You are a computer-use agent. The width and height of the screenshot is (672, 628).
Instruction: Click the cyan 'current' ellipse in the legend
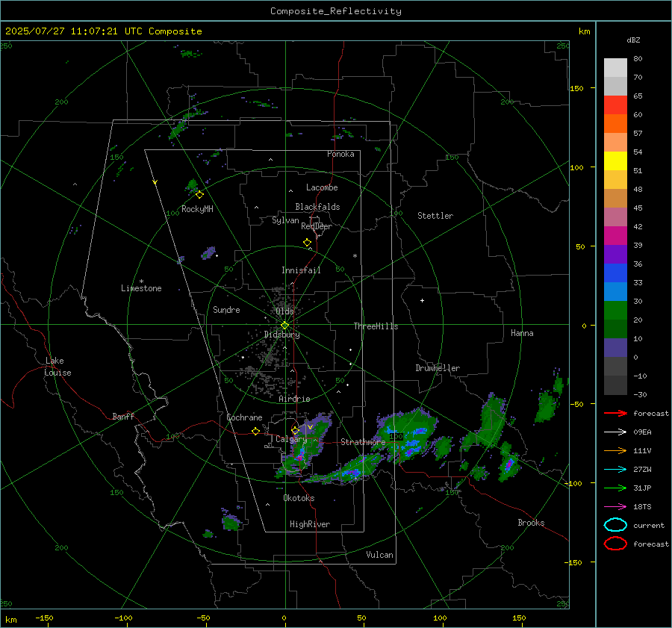615,525
